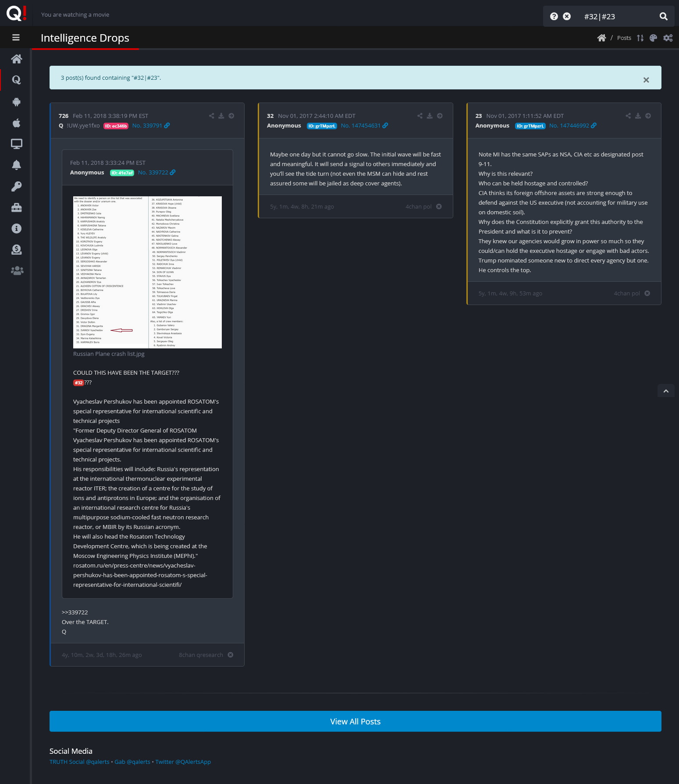This screenshot has height=784, width=679.
Task: Click the 8chan qresearch source icon
Action: [x=231, y=655]
